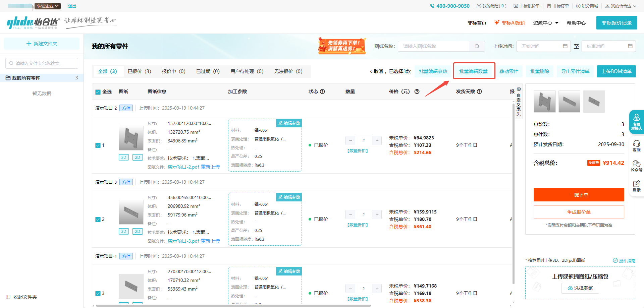Click the 一键下单 order button
The height and width of the screenshot is (308, 644).
pyautogui.click(x=579, y=195)
